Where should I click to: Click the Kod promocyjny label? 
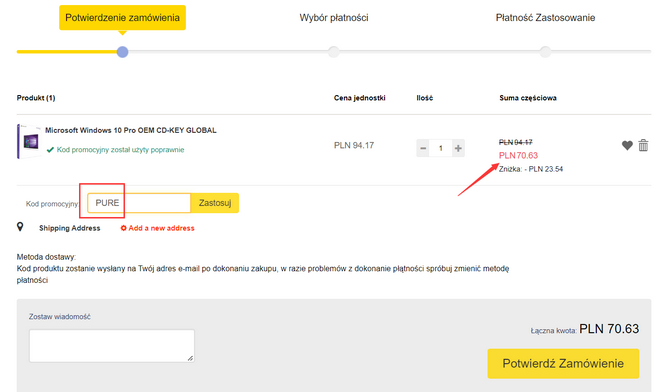[52, 204]
